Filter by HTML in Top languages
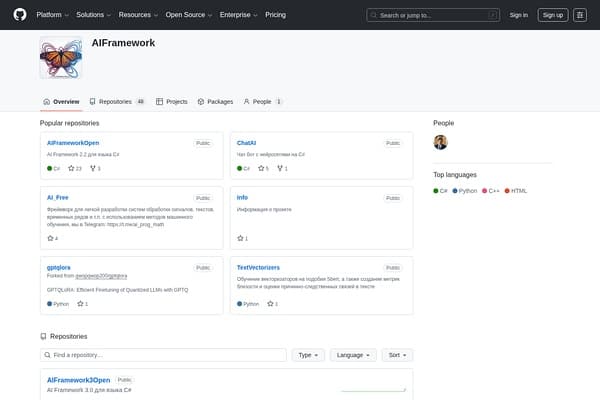The height and width of the screenshot is (400, 600). 515,191
